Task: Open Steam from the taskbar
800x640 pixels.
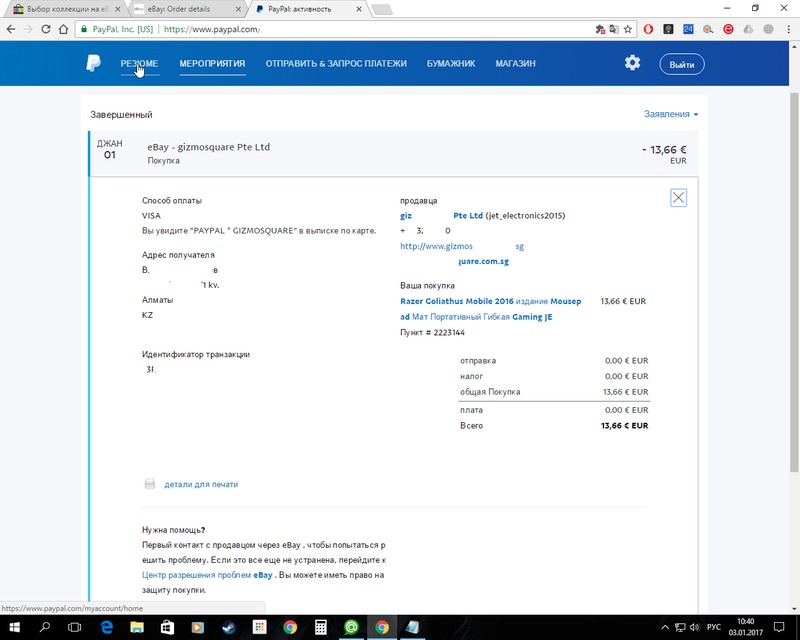Action: point(229,627)
